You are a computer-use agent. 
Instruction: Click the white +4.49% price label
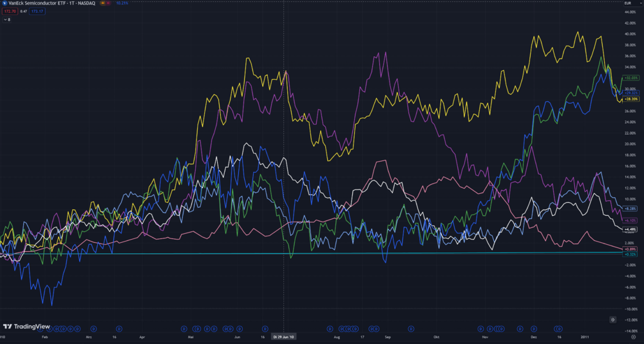pyautogui.click(x=630, y=229)
